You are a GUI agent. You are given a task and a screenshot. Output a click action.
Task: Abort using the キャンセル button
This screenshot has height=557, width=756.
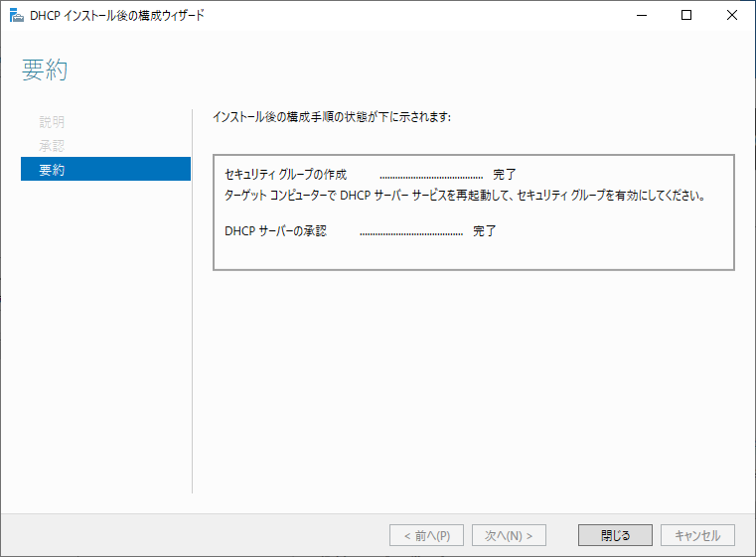[697, 535]
